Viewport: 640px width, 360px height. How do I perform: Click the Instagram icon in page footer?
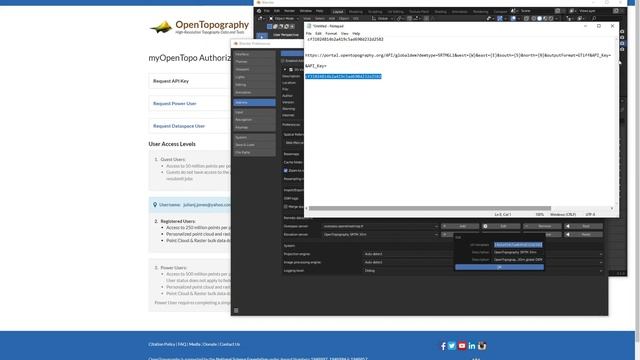coord(482,346)
